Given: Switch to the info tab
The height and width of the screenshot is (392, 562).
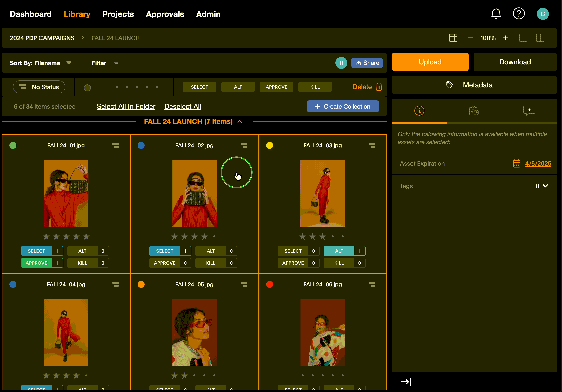Looking at the screenshot, I should click(x=419, y=111).
